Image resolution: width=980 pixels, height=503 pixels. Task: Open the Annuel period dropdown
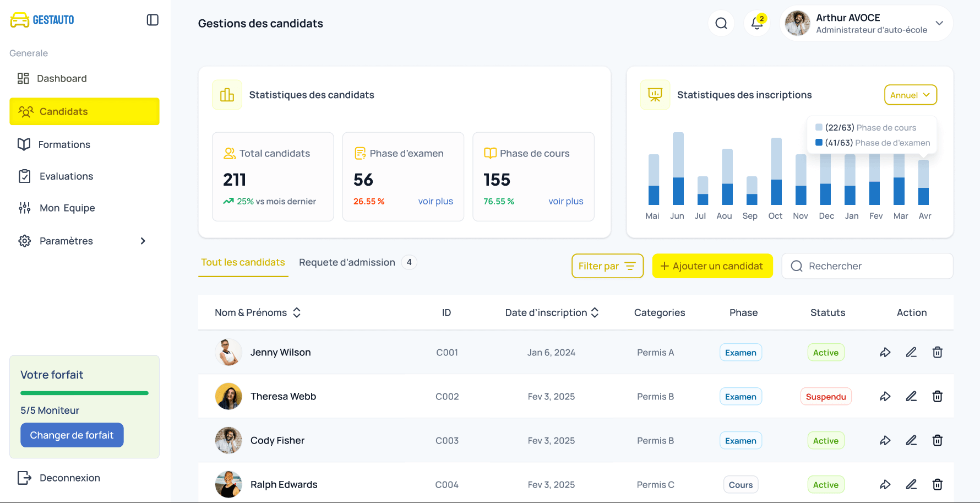tap(910, 95)
